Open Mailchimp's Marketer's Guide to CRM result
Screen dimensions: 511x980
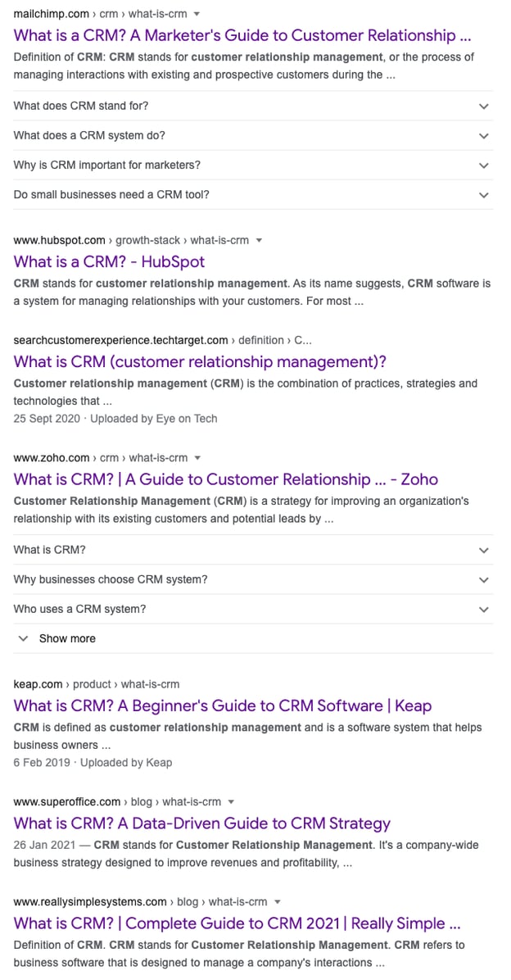pos(242,36)
